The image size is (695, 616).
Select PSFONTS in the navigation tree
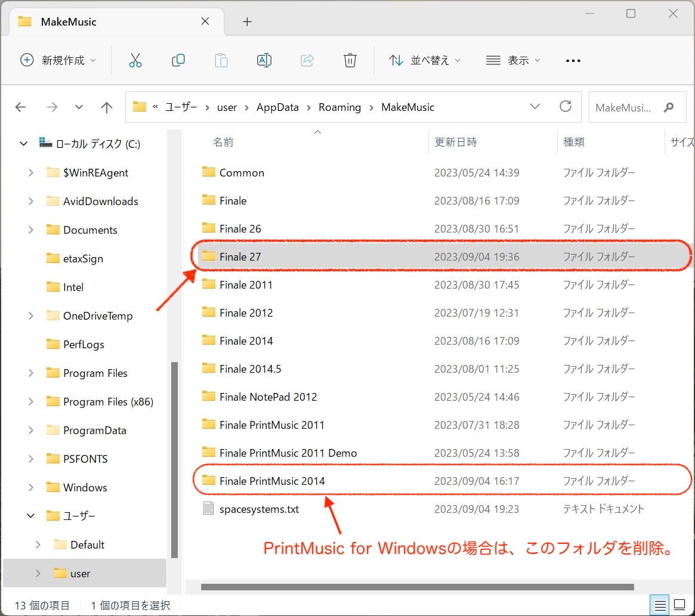(x=85, y=459)
